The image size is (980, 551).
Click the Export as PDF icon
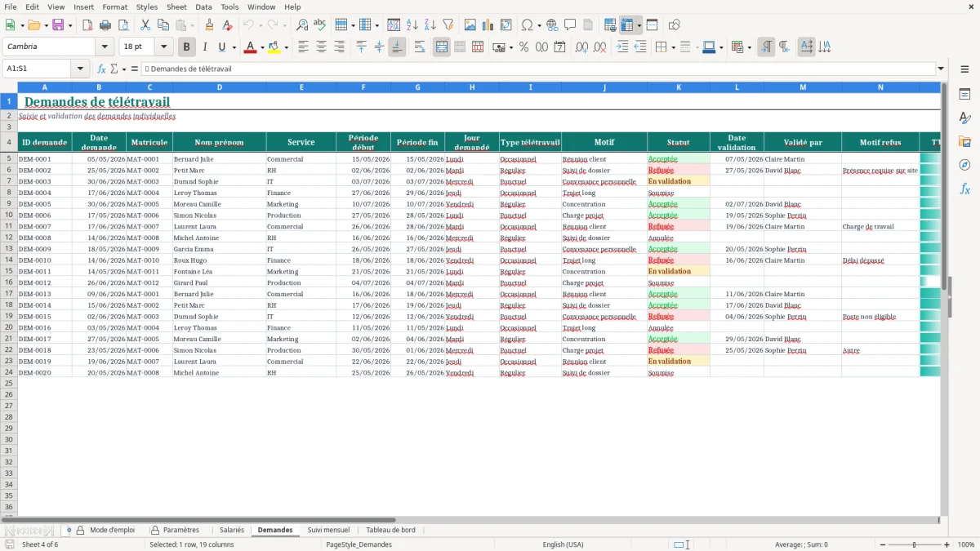coord(87,25)
